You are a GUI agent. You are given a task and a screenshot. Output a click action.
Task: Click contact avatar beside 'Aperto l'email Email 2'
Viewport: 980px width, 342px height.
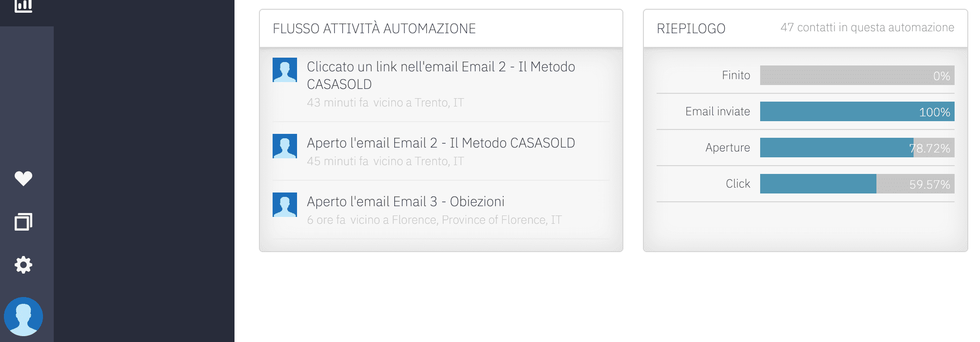(285, 146)
